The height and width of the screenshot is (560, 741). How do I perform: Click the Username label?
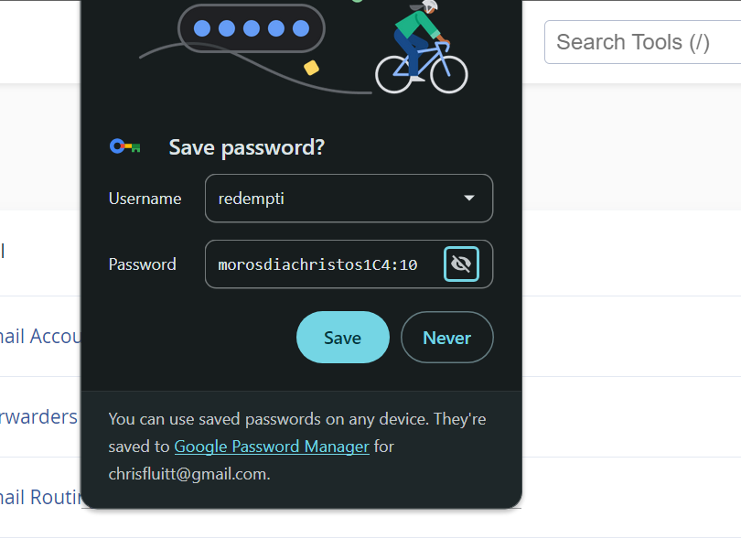coord(145,199)
